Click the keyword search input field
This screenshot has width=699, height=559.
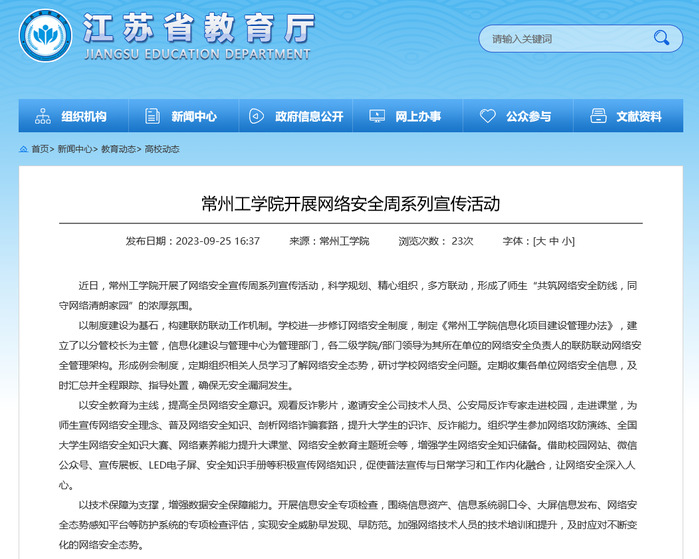pos(565,39)
